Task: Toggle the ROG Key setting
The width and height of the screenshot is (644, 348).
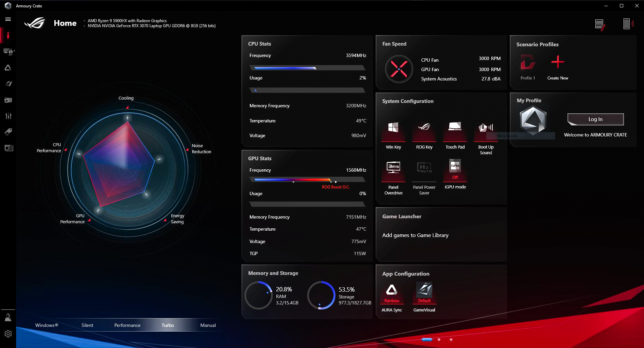Action: coord(424,135)
